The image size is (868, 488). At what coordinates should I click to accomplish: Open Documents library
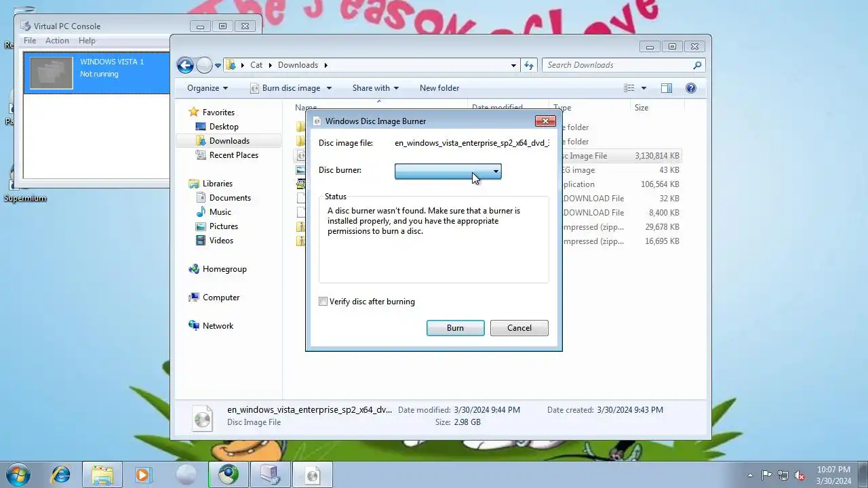[x=230, y=198]
